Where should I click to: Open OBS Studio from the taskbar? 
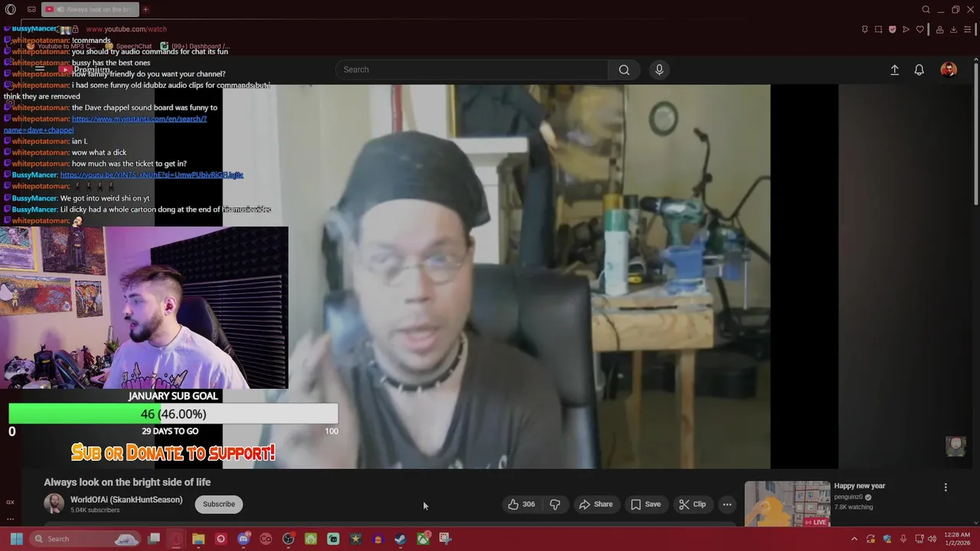click(x=288, y=539)
